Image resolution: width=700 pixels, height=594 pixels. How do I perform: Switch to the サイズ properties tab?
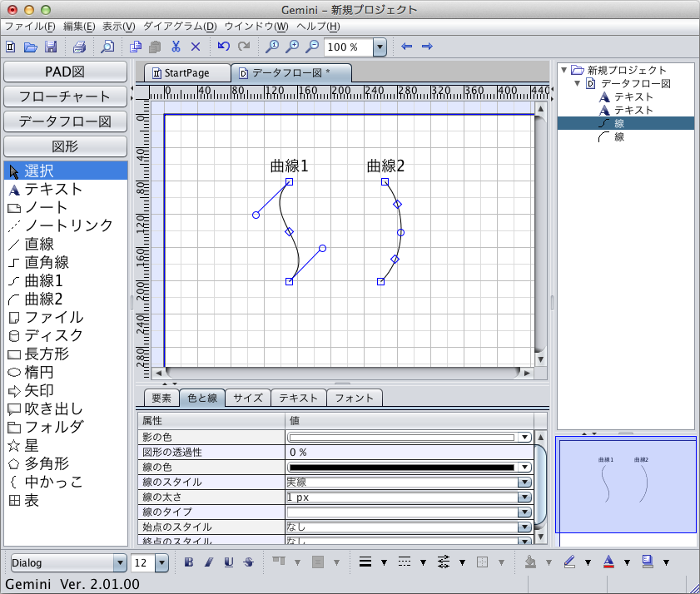coord(248,398)
